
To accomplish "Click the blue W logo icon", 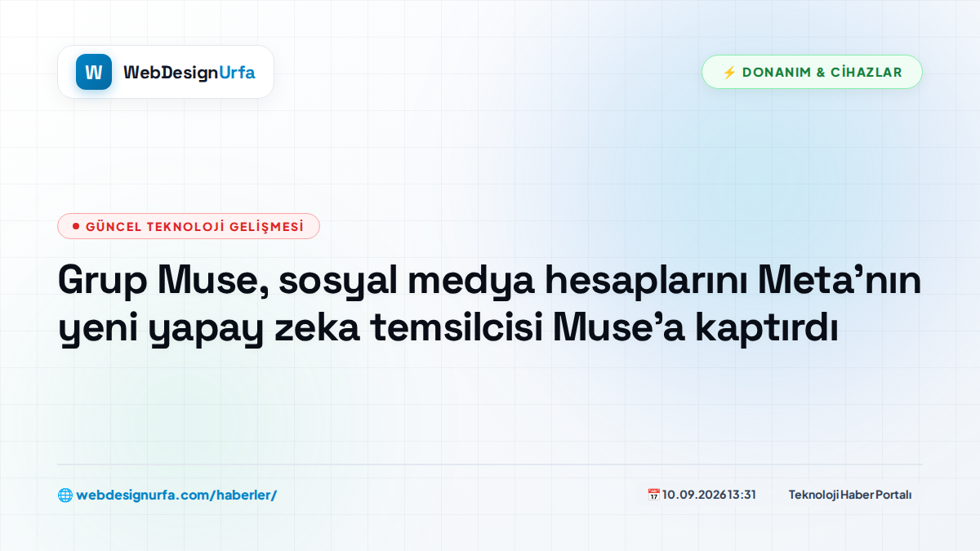I will 94,72.
